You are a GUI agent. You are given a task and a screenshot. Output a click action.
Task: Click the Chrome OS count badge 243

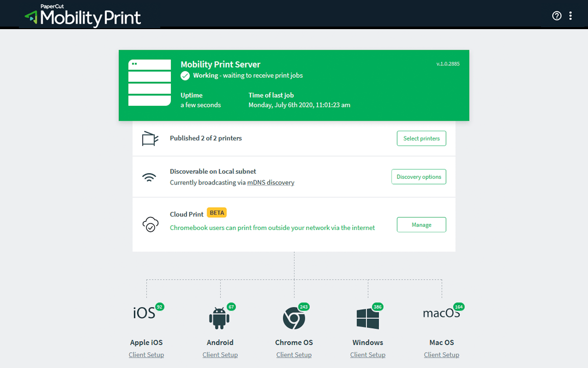304,307
